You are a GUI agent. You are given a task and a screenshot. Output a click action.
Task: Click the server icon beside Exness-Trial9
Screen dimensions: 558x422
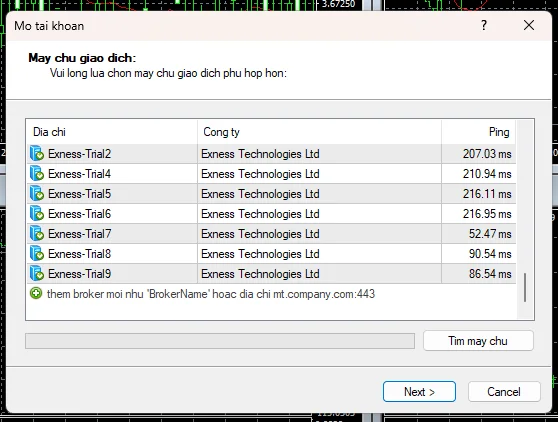tap(37, 274)
